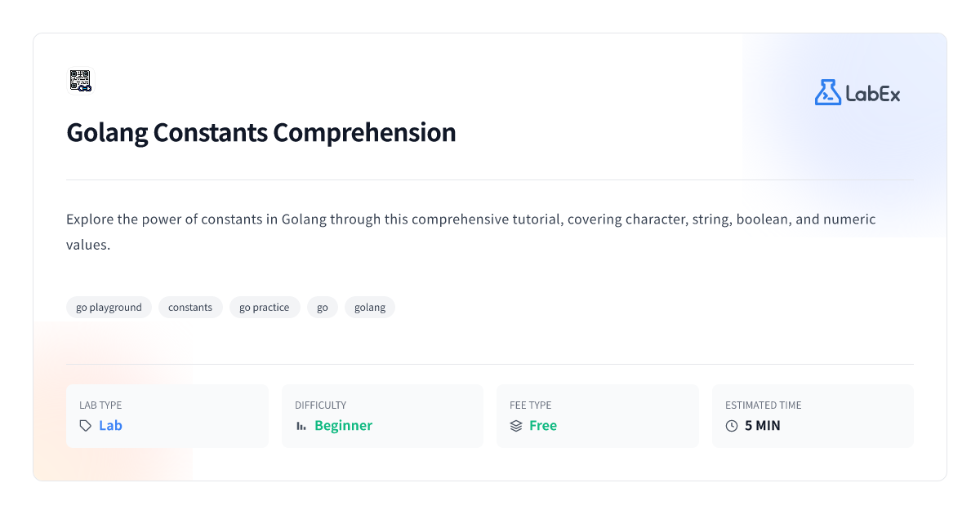Open the Golang Constants Comprehension title
Image resolution: width=980 pixels, height=514 pixels.
tap(261, 132)
